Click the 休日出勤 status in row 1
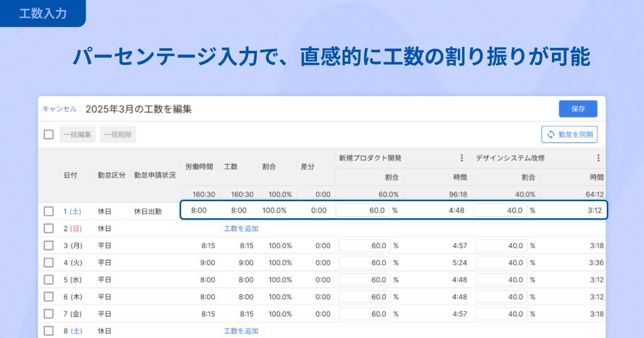The height and width of the screenshot is (338, 644). point(148,211)
